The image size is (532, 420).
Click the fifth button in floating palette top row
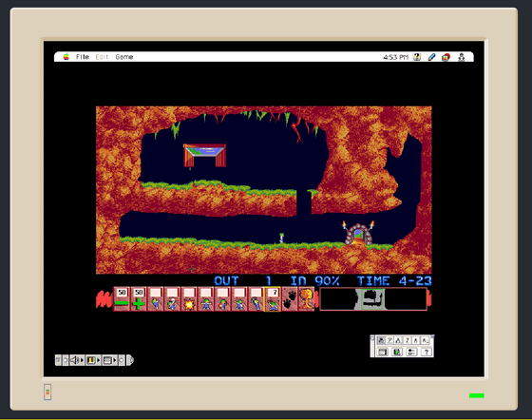[416, 340]
